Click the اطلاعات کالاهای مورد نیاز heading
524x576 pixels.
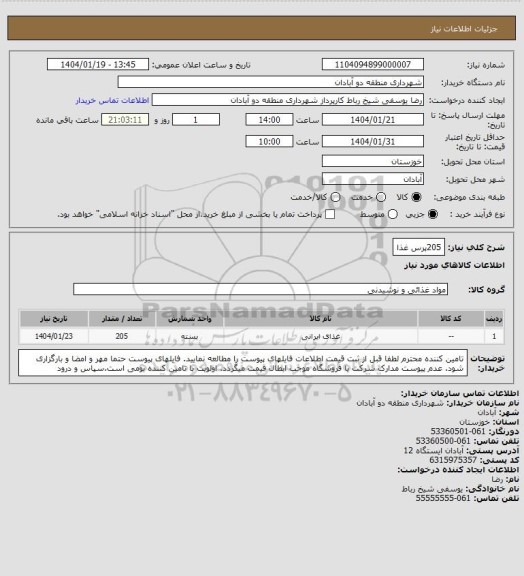454,265
